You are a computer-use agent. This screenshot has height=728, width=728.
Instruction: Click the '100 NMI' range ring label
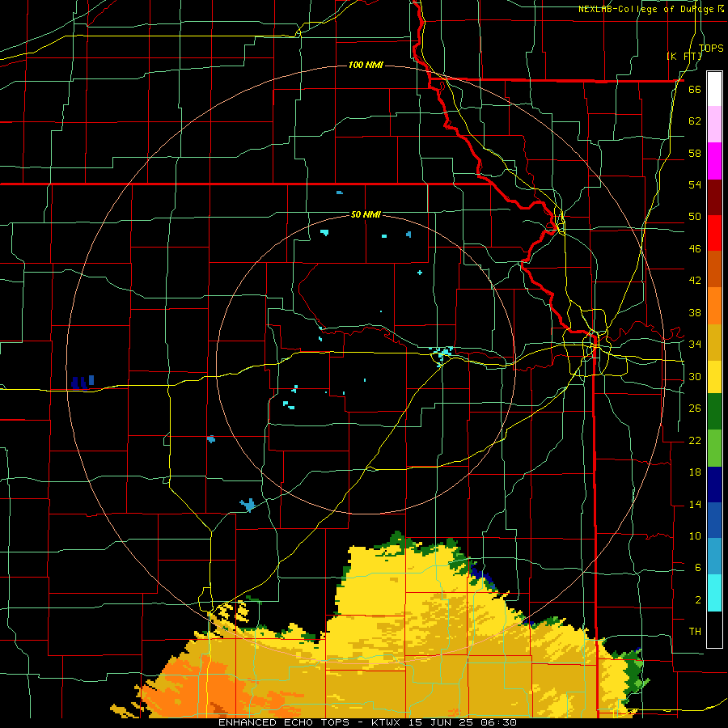pyautogui.click(x=366, y=65)
